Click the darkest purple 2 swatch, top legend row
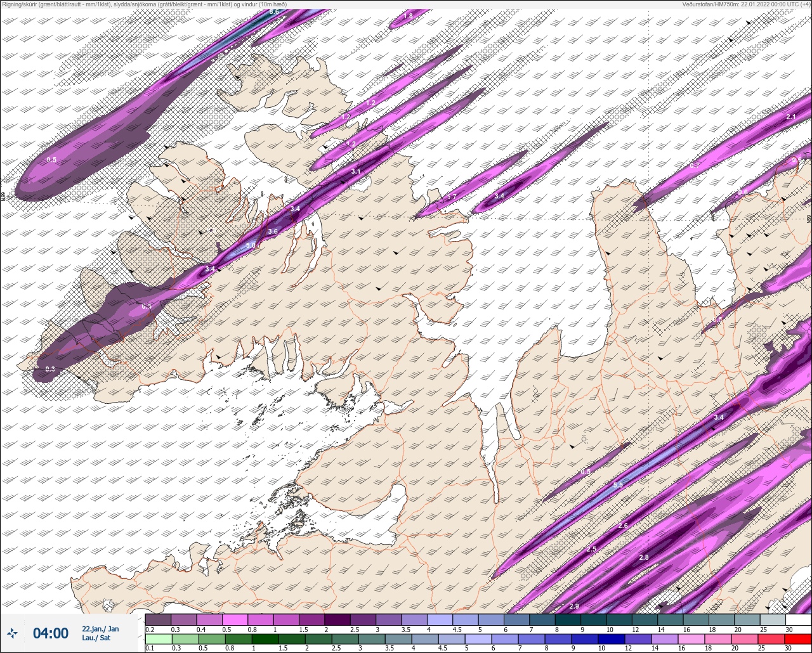Image resolution: width=812 pixels, height=653 pixels. (x=337, y=619)
